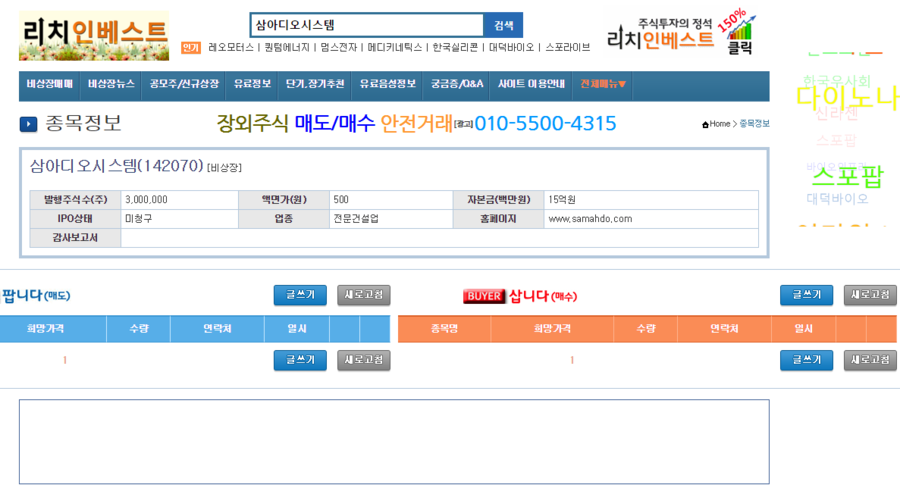Click the 희망가격 header in 팝니다 table
The height and width of the screenshot is (485, 900).
point(45,329)
